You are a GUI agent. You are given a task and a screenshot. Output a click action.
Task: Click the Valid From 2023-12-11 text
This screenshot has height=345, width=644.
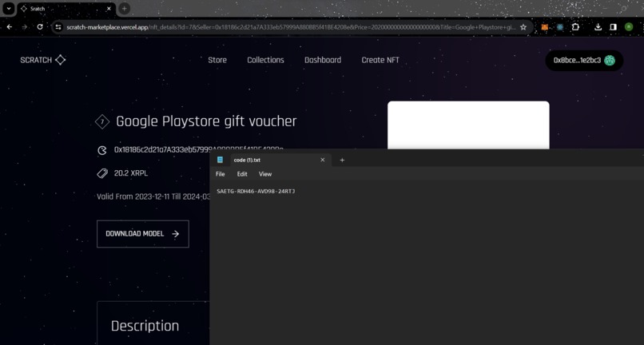click(x=153, y=196)
